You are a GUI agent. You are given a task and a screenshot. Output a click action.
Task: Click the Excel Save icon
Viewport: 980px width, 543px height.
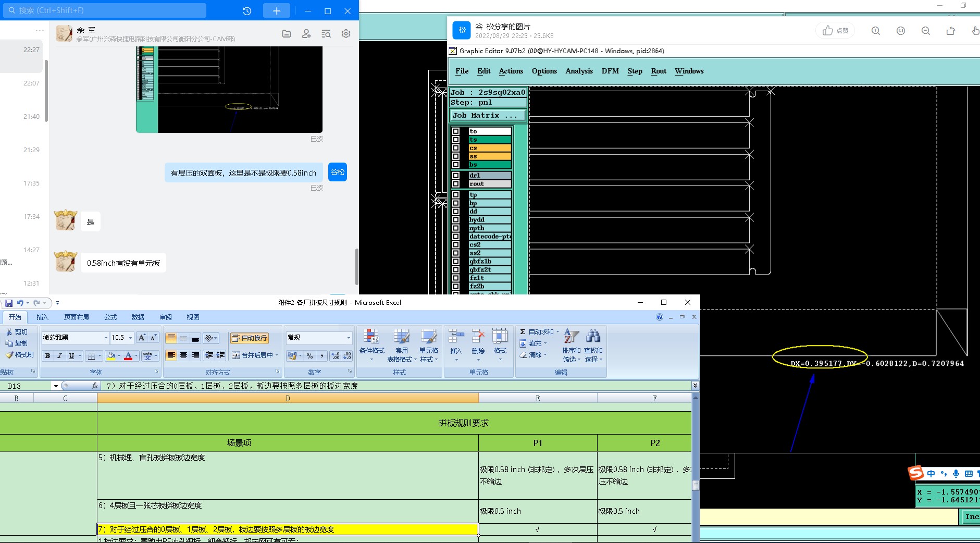coord(9,303)
